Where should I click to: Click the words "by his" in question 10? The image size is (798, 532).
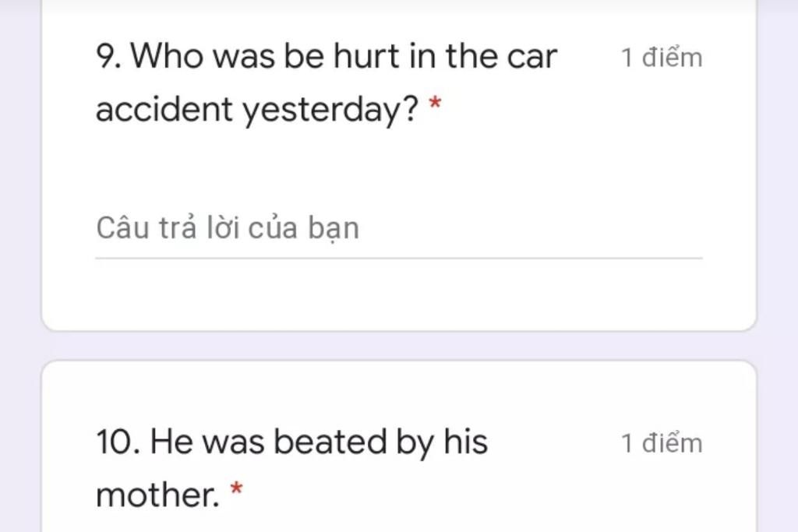(442, 442)
